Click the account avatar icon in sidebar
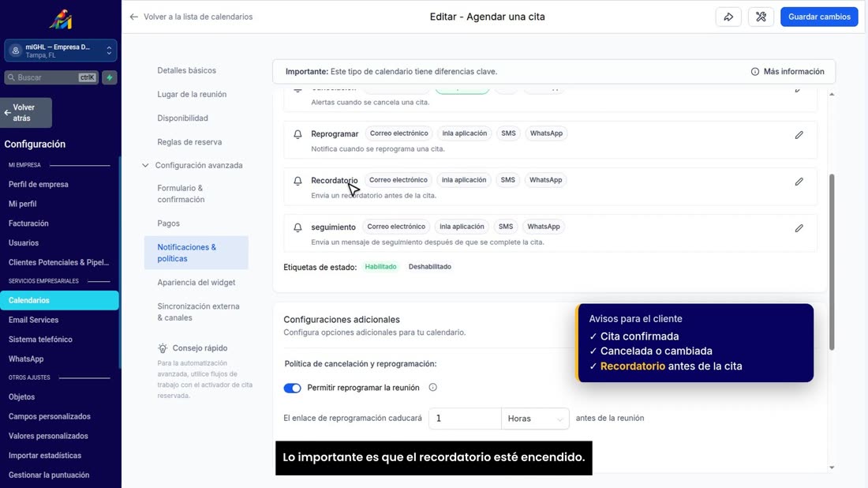The width and height of the screenshot is (868, 488). 16,51
